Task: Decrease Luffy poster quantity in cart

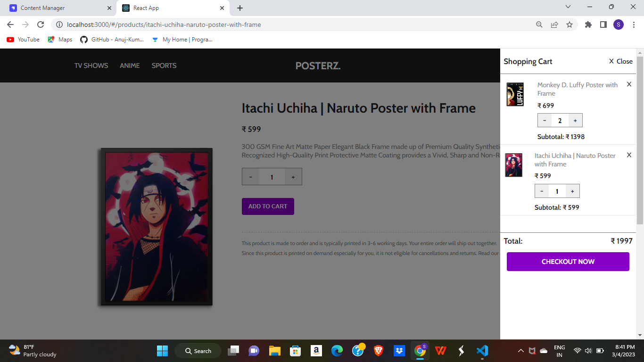Action: 545,120
